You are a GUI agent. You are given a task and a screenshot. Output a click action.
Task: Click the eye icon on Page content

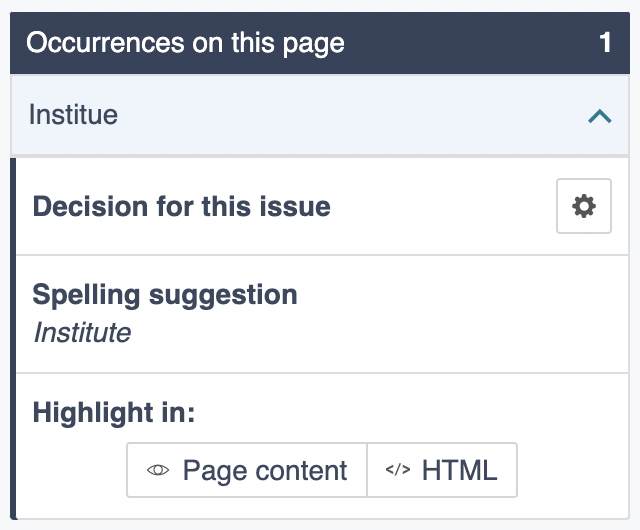[158, 471]
